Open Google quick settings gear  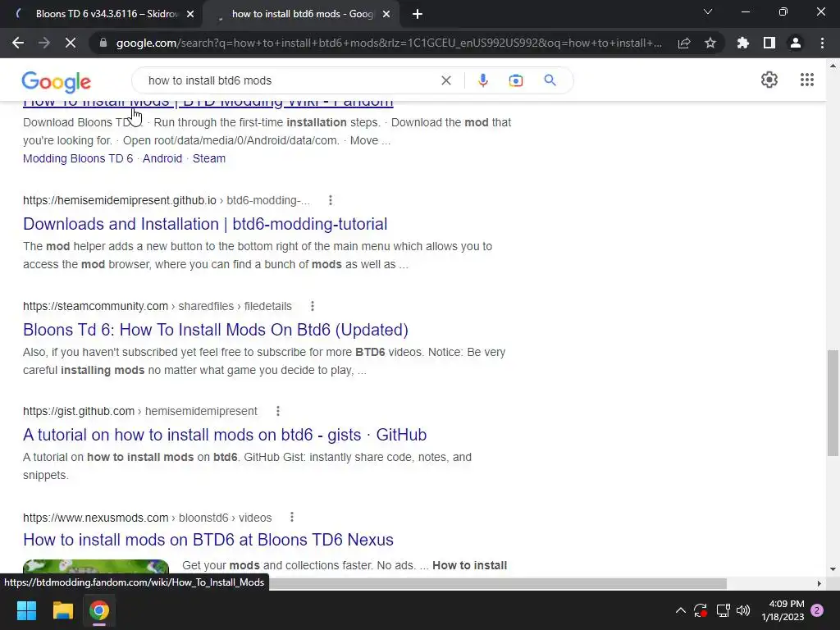(769, 80)
